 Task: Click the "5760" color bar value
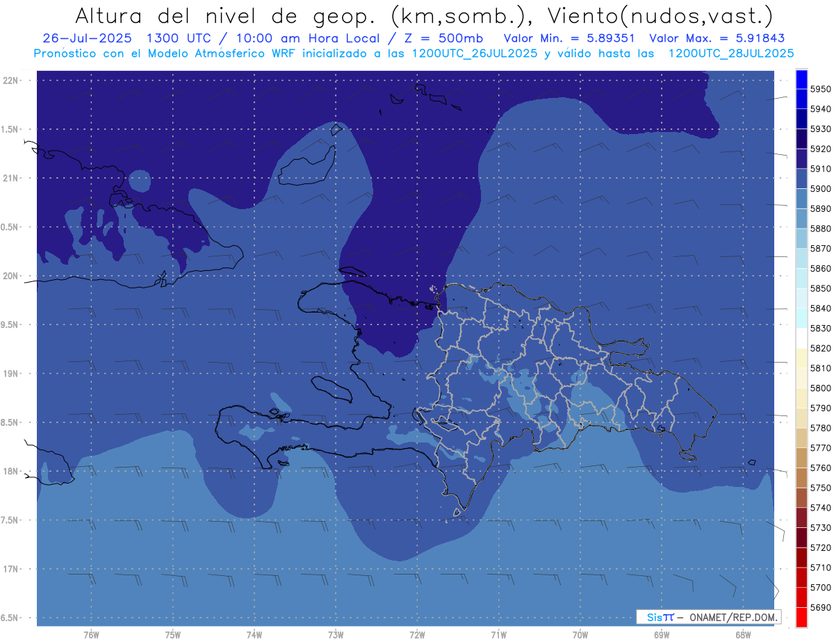coord(820,468)
